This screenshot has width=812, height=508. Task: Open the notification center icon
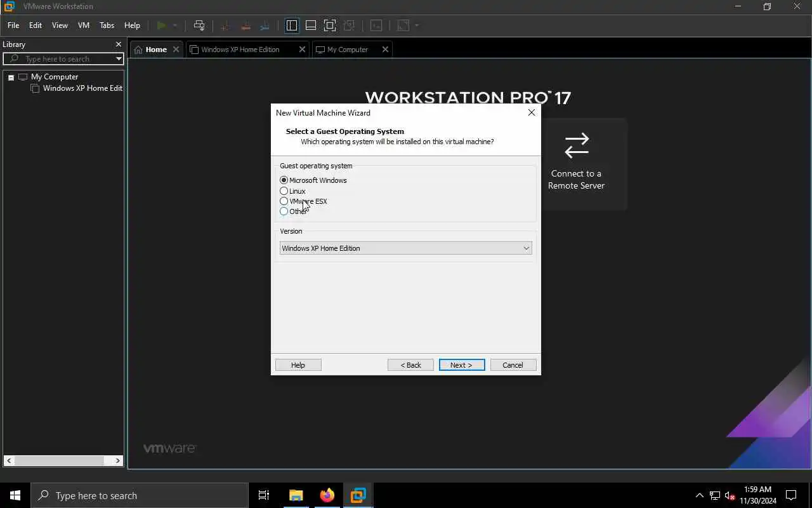coord(791,495)
